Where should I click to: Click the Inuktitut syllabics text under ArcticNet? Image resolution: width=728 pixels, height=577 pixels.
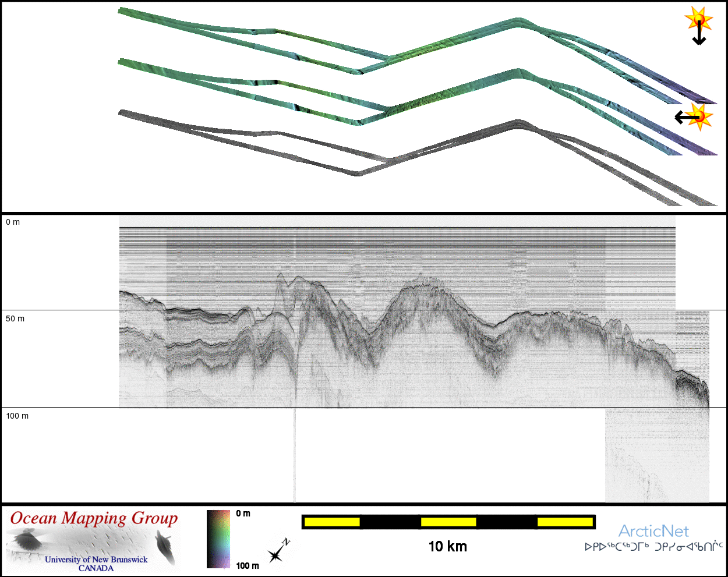653,547
